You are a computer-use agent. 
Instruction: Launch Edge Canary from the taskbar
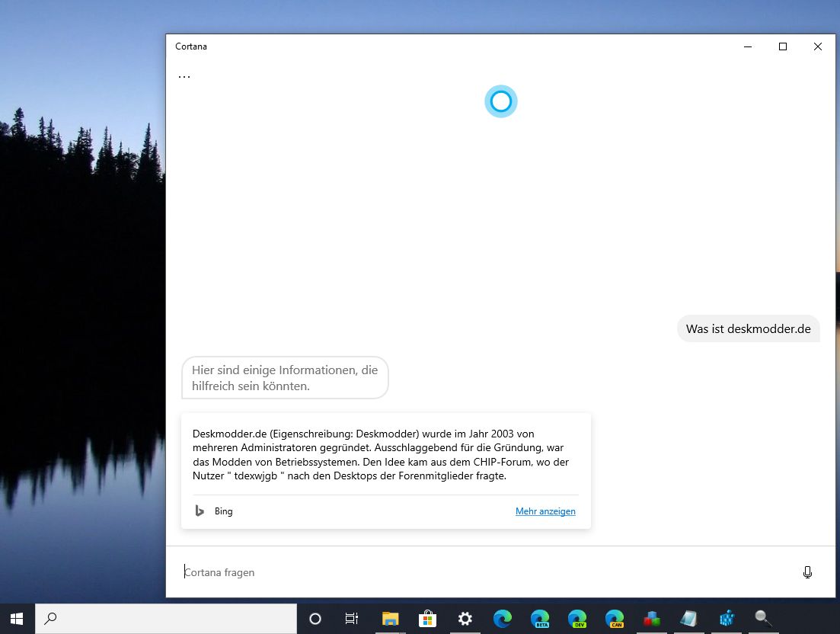(x=615, y=619)
